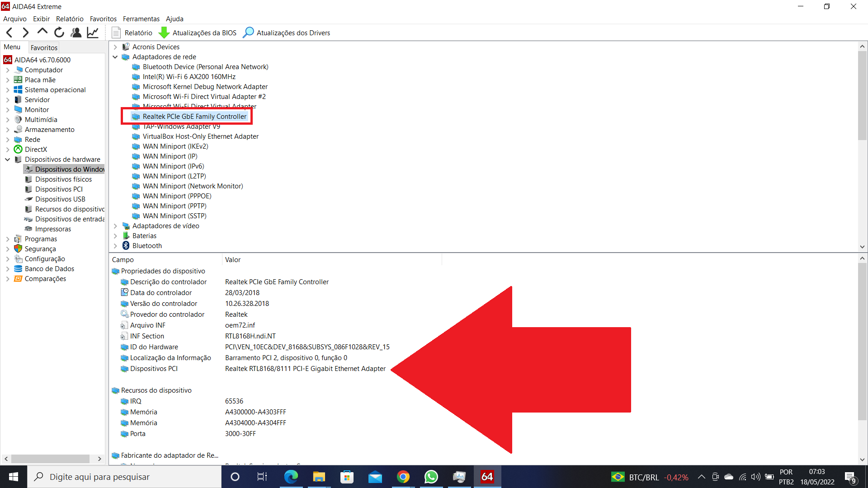Screen dimensions: 868x488
Task: Open the Arquivo menu
Action: click(15, 19)
